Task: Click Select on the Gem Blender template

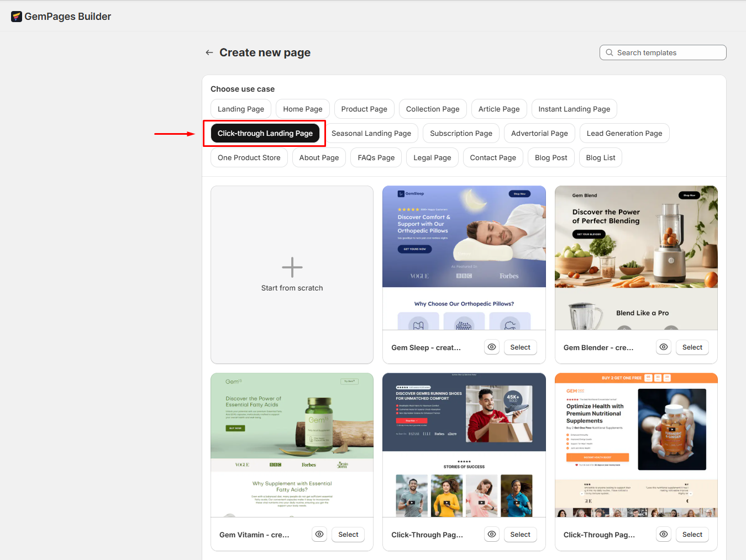Action: click(x=692, y=347)
